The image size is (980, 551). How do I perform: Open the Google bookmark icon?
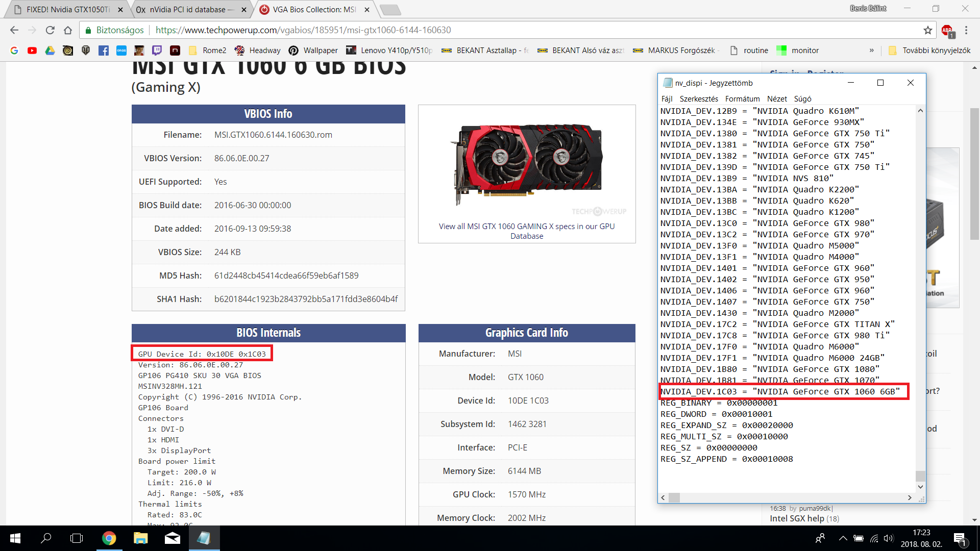[x=14, y=51]
